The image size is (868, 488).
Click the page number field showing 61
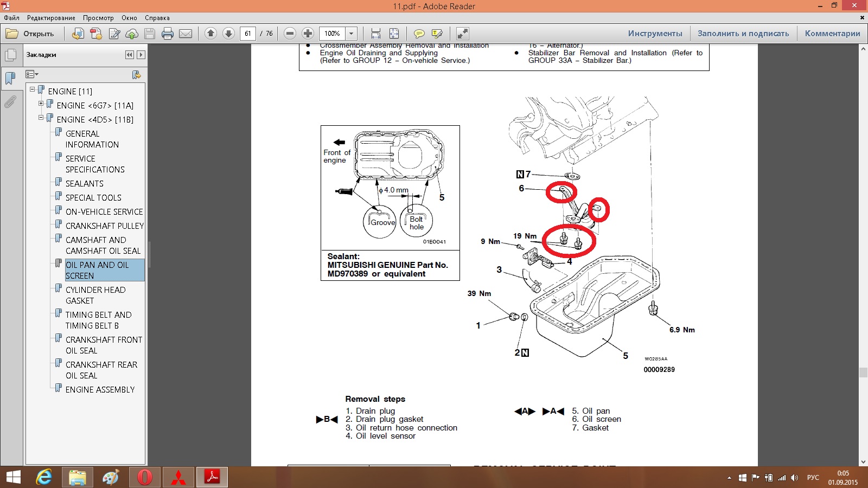coord(247,34)
